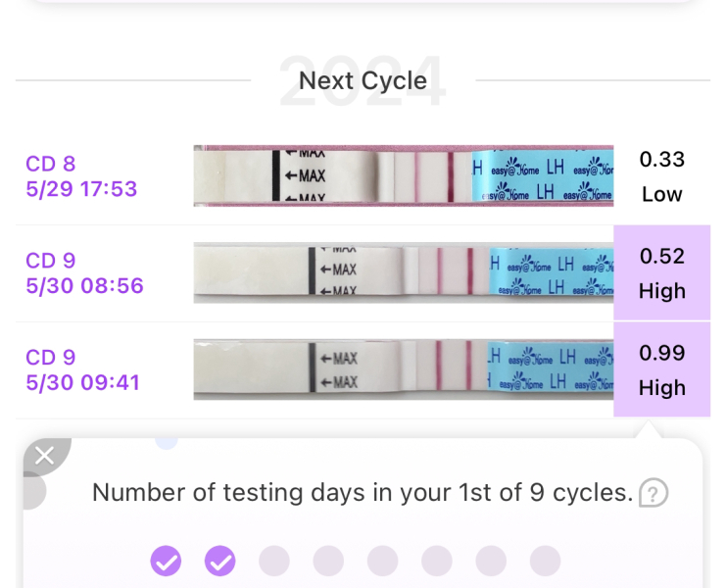Tap the second checked purple circle

[x=220, y=561]
